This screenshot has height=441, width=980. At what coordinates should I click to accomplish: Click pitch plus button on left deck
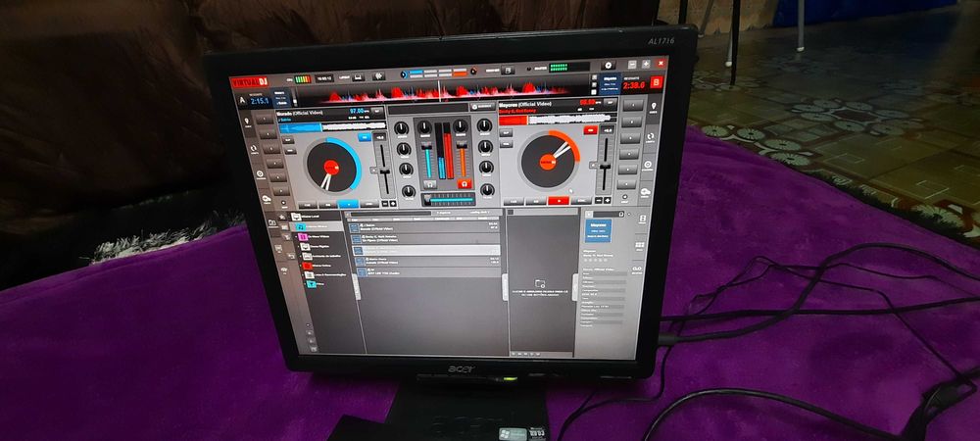(x=393, y=203)
